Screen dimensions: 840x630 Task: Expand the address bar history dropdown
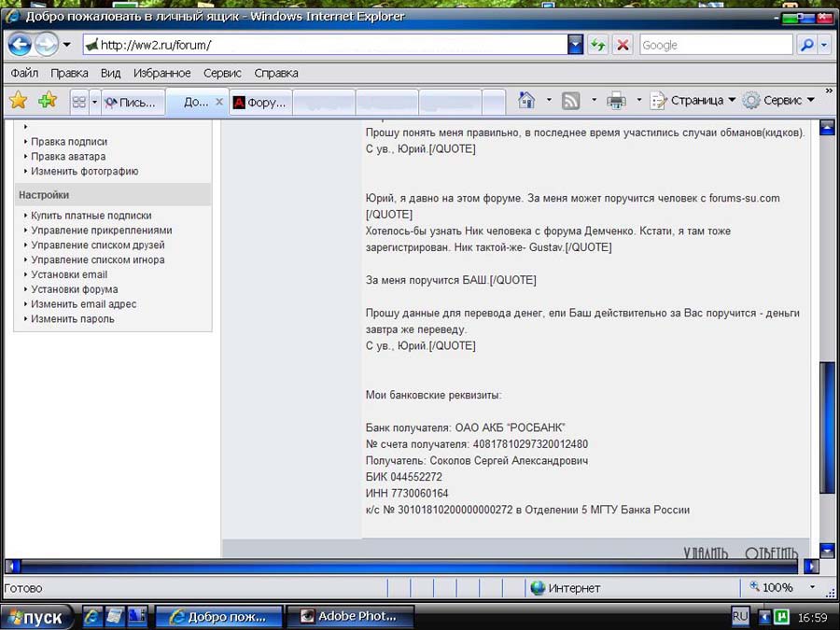575,45
